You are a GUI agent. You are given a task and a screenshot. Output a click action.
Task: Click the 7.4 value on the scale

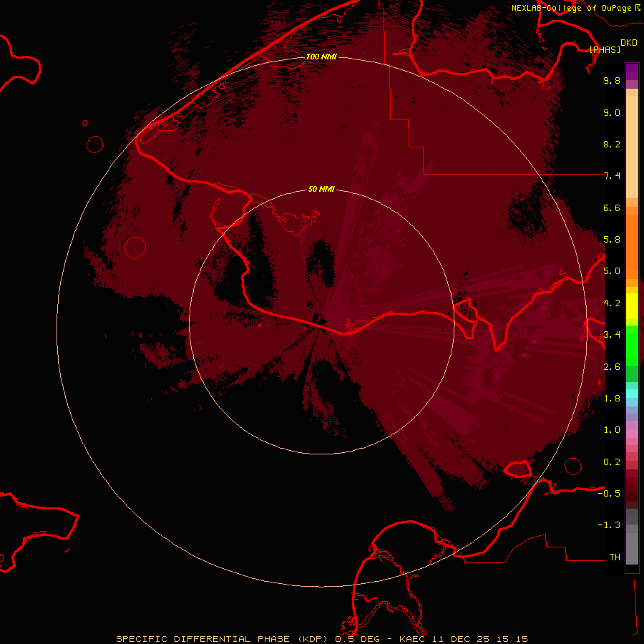[612, 176]
